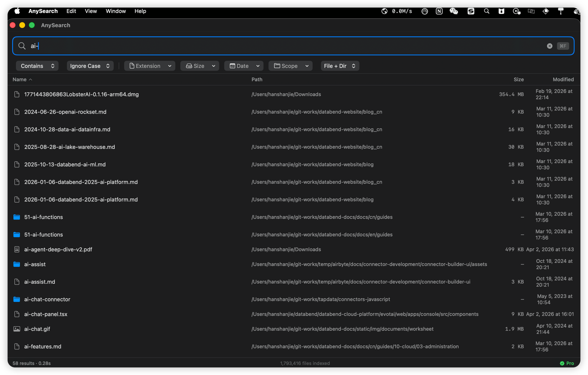Click the ai-chat-connector folder icon

pyautogui.click(x=17, y=299)
